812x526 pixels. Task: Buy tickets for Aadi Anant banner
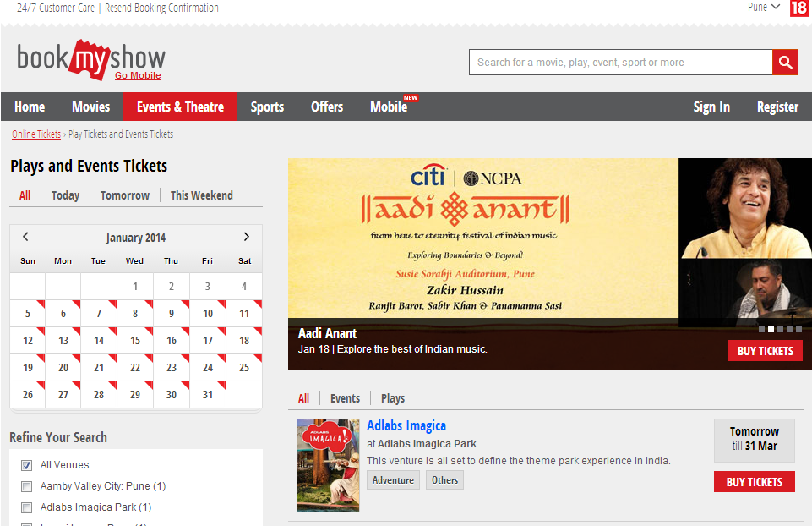766,351
